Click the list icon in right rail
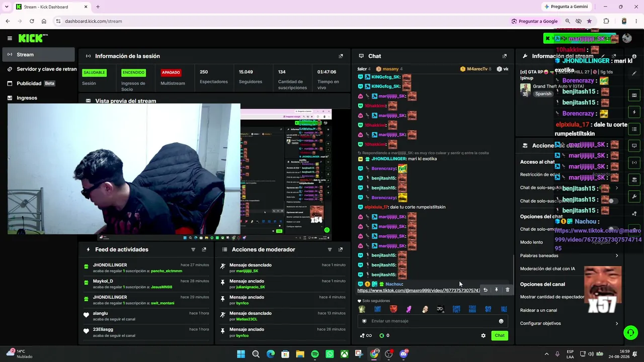 (x=634, y=129)
